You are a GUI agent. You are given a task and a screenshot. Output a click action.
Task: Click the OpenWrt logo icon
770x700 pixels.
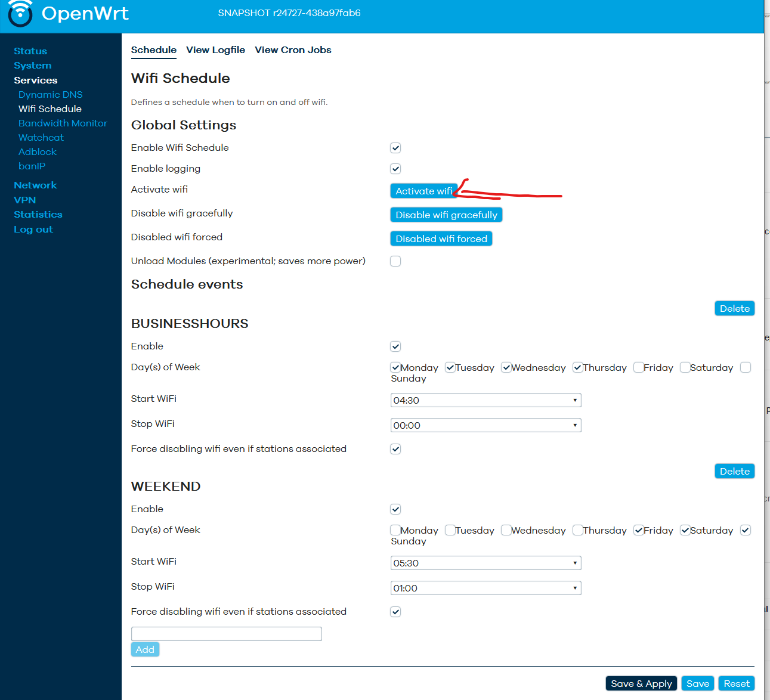point(20,13)
